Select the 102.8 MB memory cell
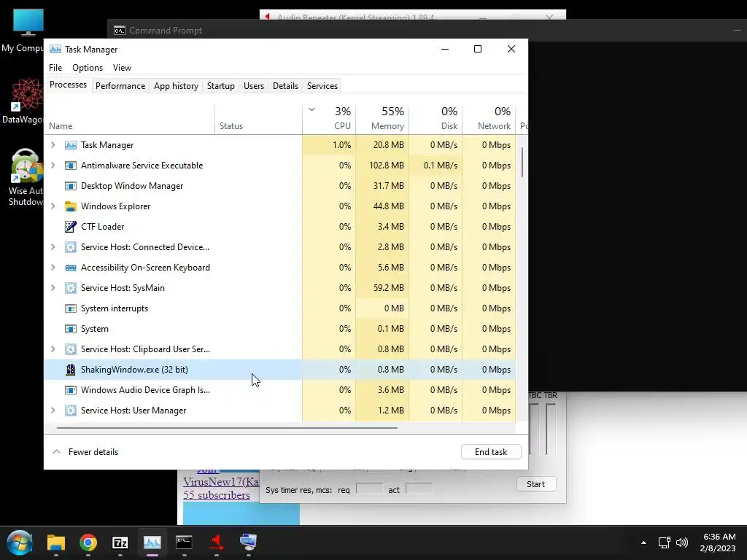The height and width of the screenshot is (560, 747). coord(382,166)
